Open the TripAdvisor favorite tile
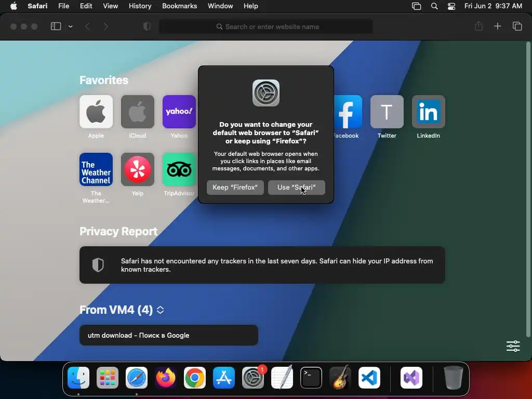The height and width of the screenshot is (399, 532). pyautogui.click(x=179, y=169)
